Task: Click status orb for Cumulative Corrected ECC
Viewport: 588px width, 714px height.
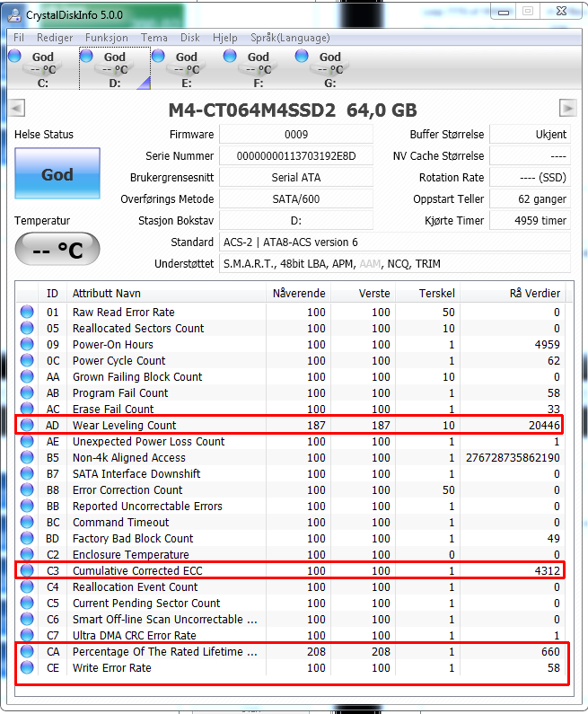Action: click(27, 570)
